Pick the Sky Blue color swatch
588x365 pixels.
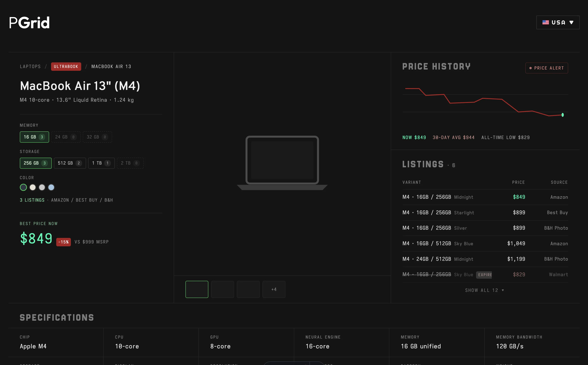[x=51, y=187]
